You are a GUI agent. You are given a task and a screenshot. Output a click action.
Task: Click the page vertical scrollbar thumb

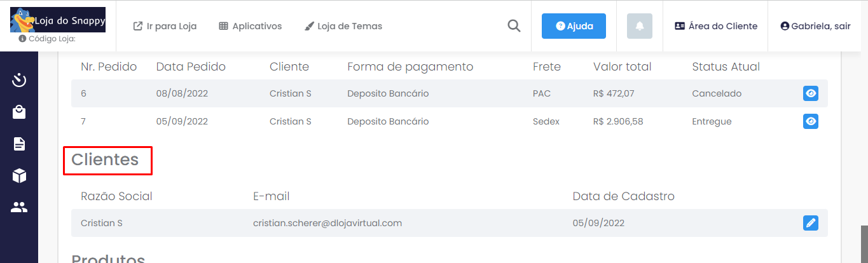(864, 244)
